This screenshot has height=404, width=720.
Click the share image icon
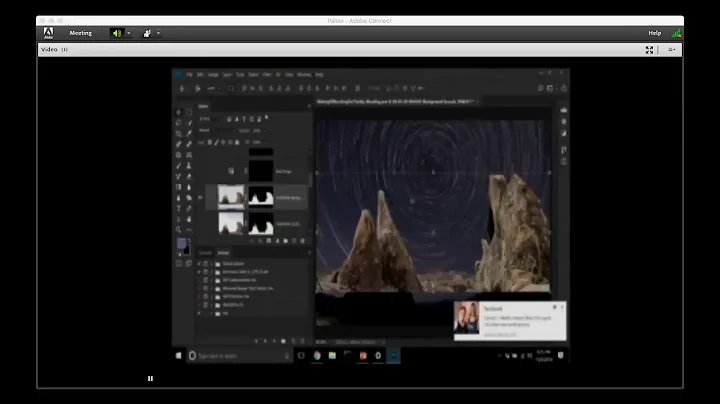point(563,88)
